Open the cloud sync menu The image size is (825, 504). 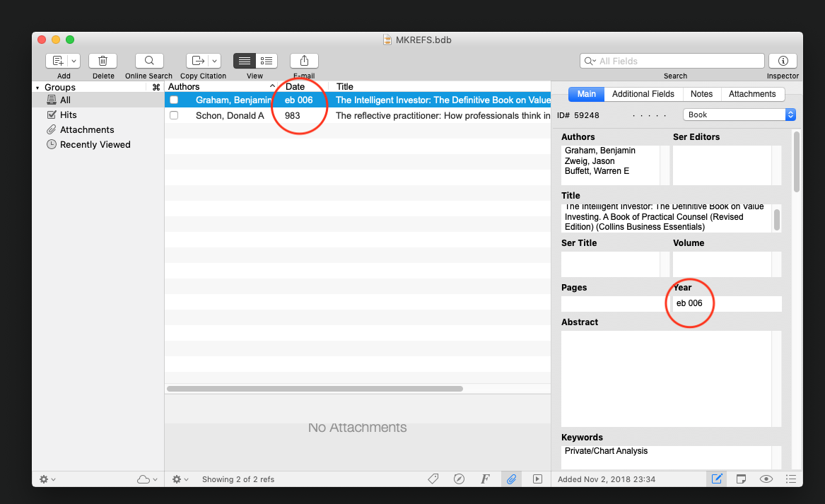coord(147,479)
